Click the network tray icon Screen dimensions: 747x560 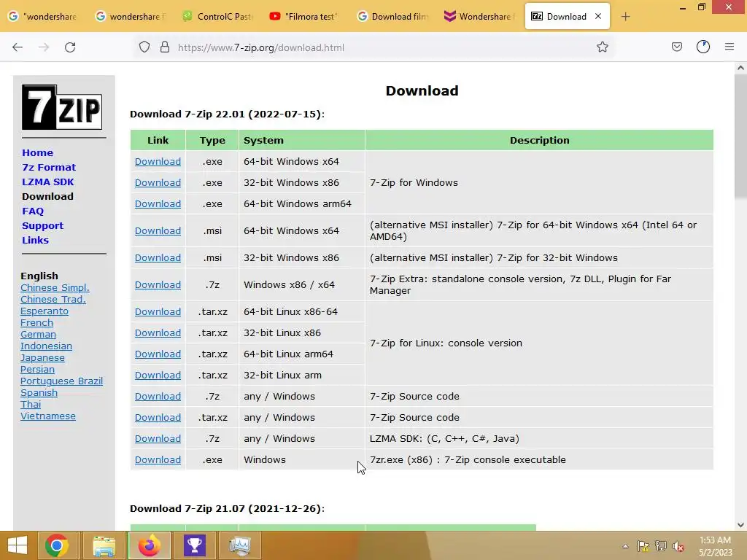661,546
